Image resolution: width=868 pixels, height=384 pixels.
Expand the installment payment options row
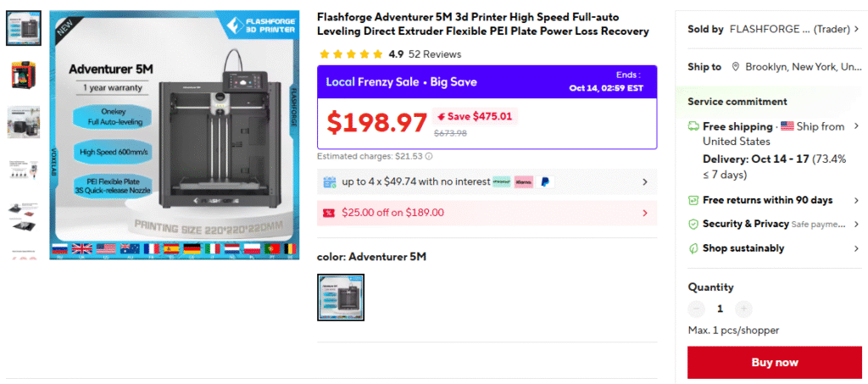644,181
